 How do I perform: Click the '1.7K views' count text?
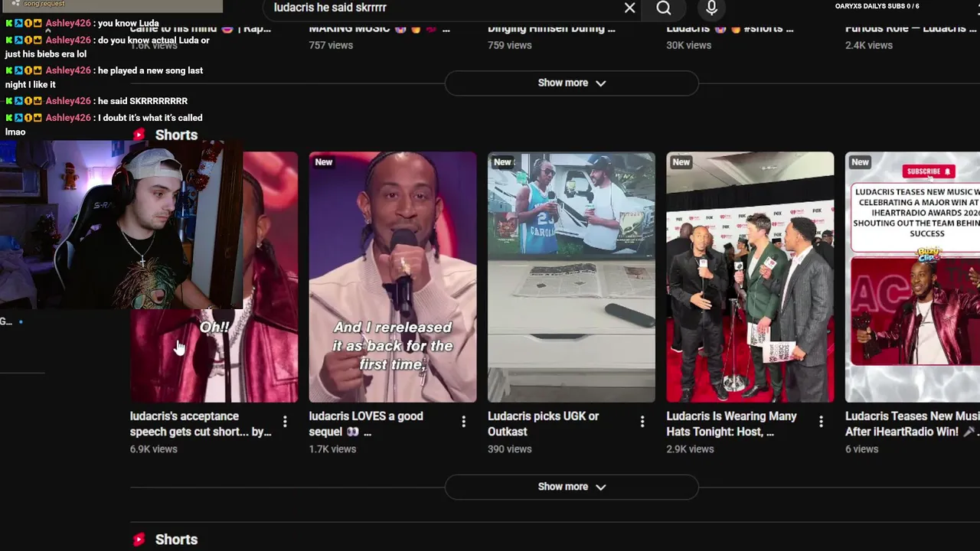point(332,449)
